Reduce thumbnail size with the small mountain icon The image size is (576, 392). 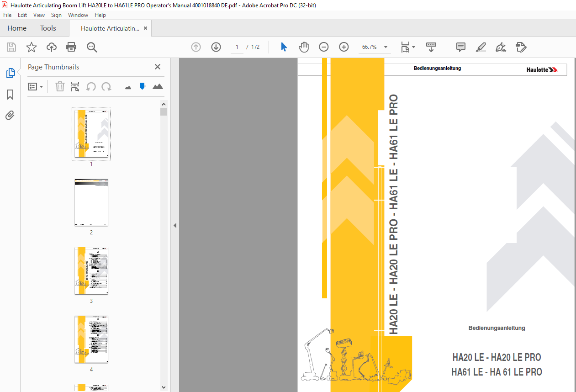coord(128,87)
